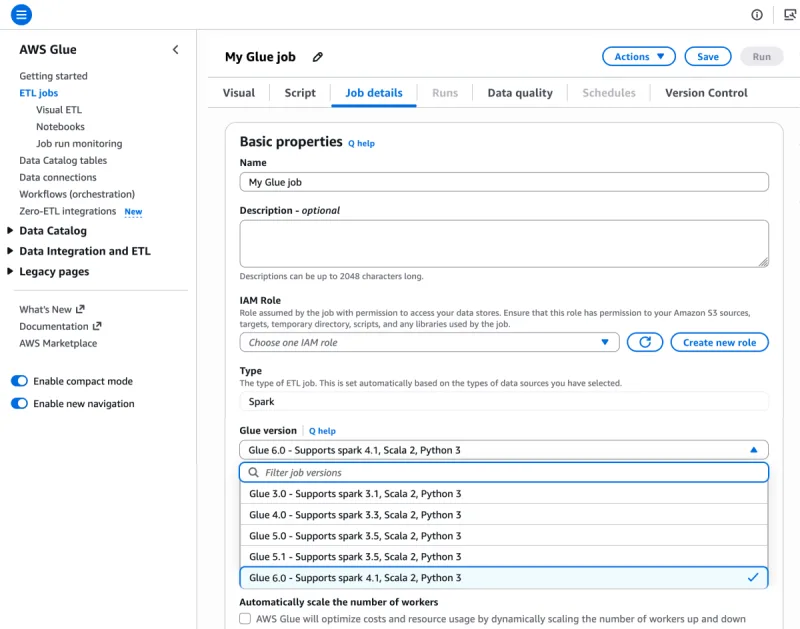Select Glue 3.0 version option

[504, 493]
